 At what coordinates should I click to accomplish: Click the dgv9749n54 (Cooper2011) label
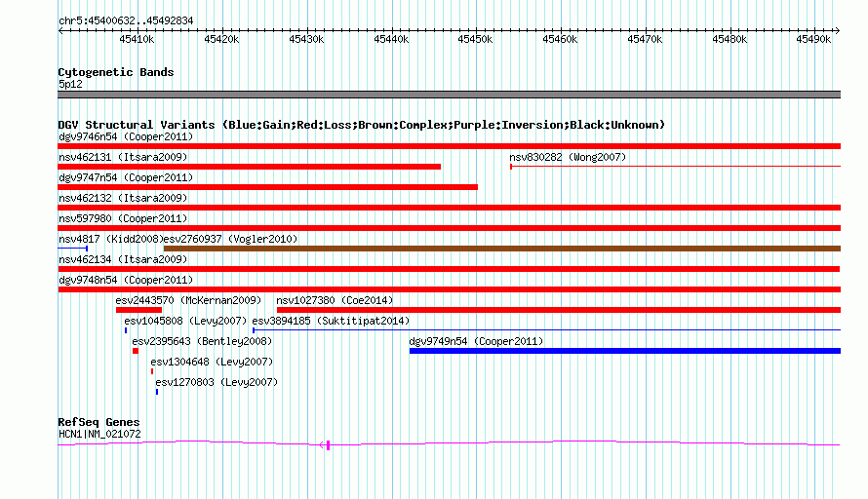(476, 341)
